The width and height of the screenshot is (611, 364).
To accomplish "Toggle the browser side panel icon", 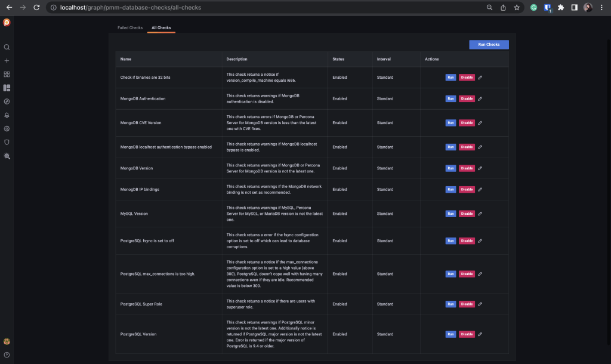I will pyautogui.click(x=575, y=7).
